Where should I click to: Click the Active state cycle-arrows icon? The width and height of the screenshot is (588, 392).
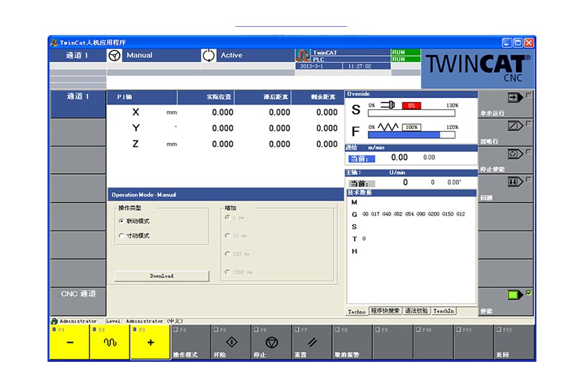click(208, 56)
